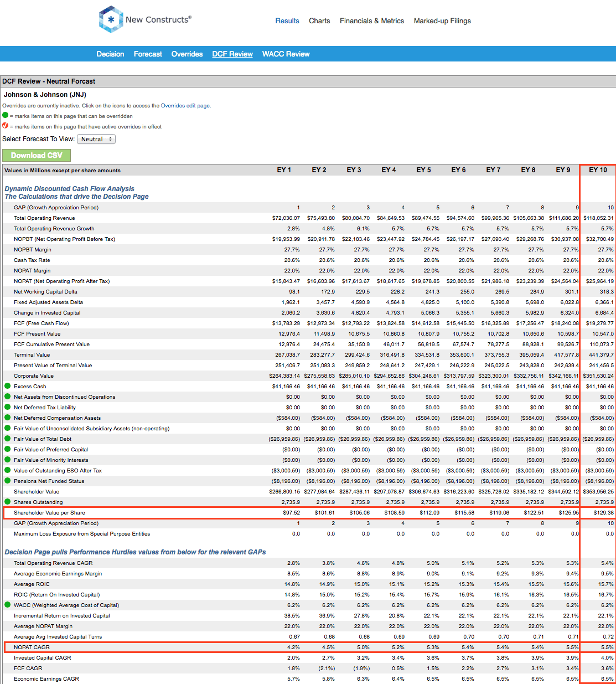Click green dot next to Net Deferred Compensation Assets
Screen dimensions: 616x684
tap(7, 418)
